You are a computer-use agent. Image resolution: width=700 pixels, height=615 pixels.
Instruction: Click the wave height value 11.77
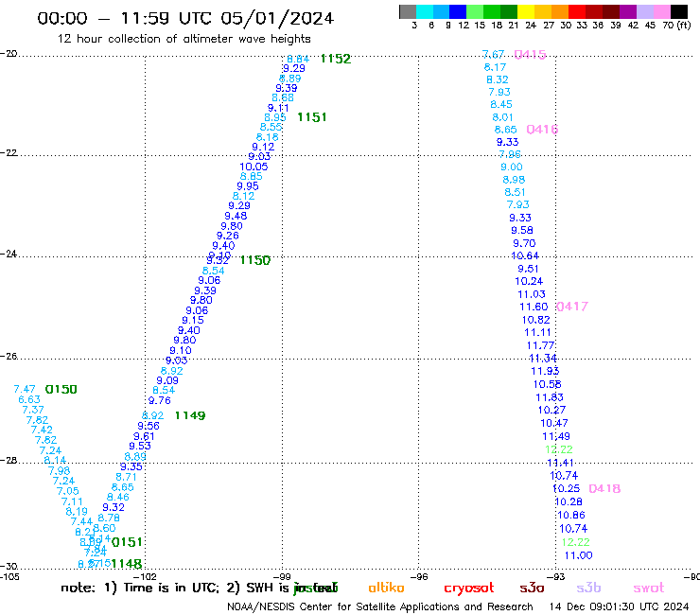[x=541, y=345]
